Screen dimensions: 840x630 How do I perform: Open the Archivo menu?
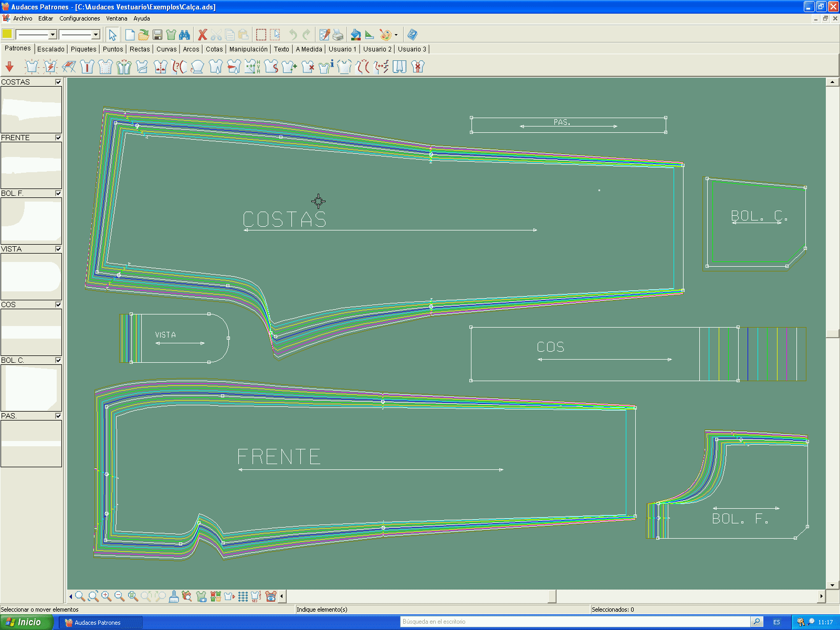(23, 18)
